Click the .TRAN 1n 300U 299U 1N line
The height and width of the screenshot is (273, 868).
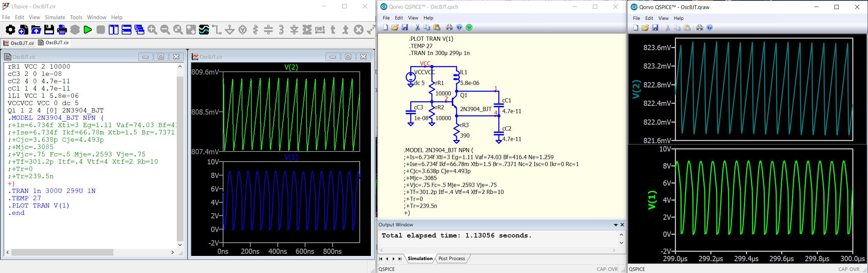(x=52, y=191)
